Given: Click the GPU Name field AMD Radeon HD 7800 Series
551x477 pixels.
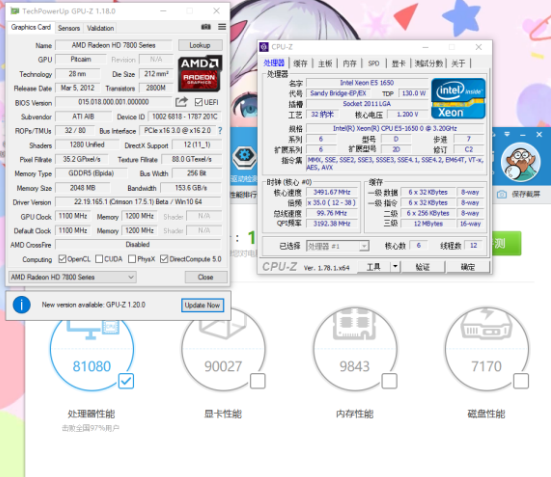Looking at the screenshot, I should click(x=114, y=45).
